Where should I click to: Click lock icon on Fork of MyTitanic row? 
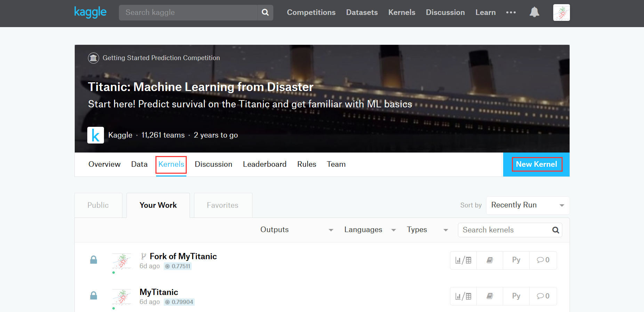coord(94,260)
